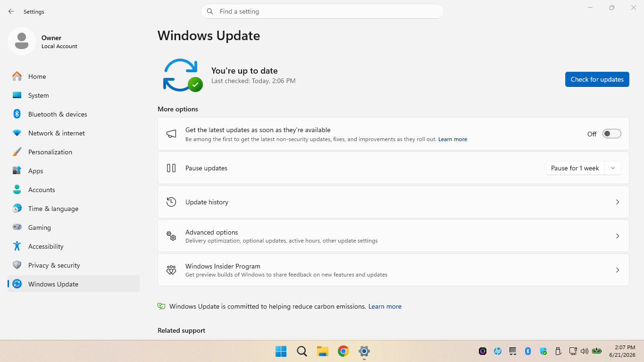Turn on get latest updates toggle
This screenshot has height=362, width=644.
coord(612,134)
